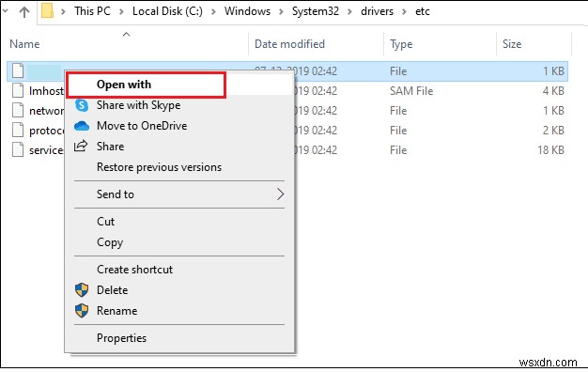
Task: Go to Local Disk (C:) breadcrumb
Action: 167,11
